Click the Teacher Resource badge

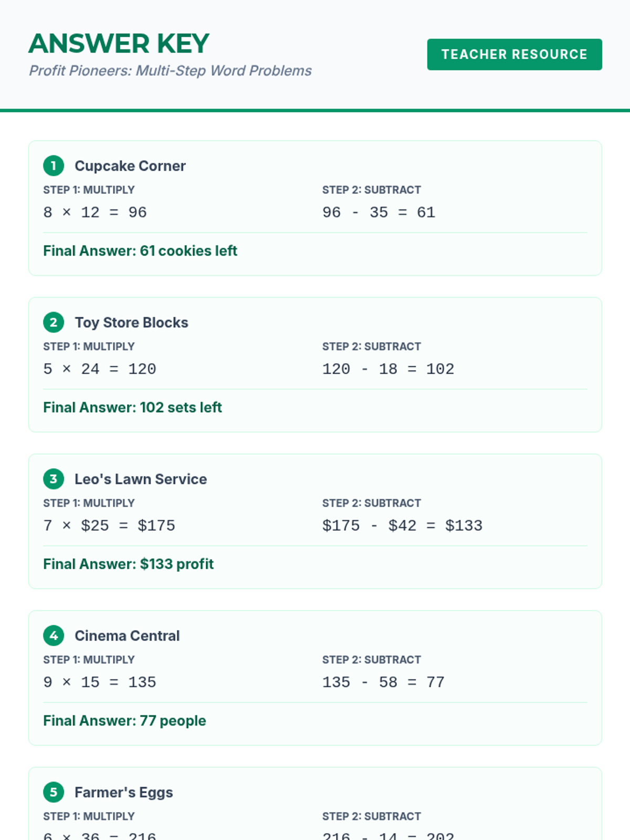coord(514,54)
